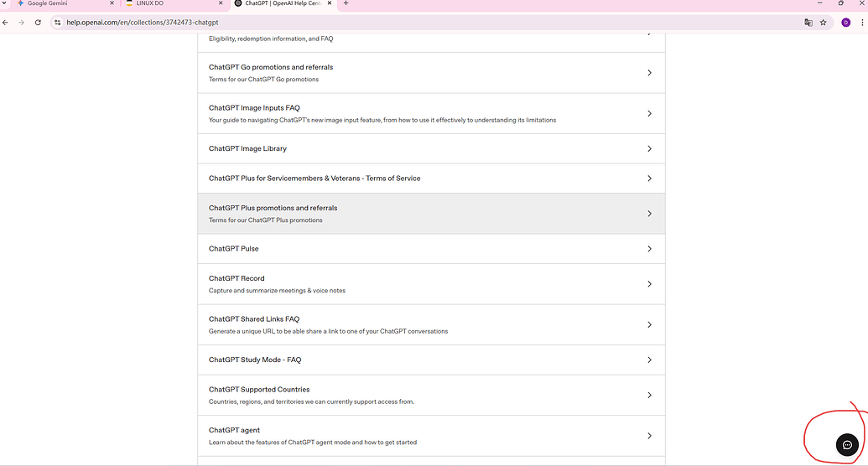Reload the current page

[x=38, y=23]
